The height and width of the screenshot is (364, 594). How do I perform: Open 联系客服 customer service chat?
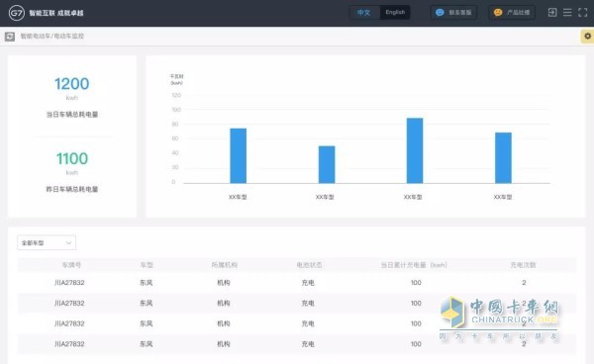tap(453, 13)
